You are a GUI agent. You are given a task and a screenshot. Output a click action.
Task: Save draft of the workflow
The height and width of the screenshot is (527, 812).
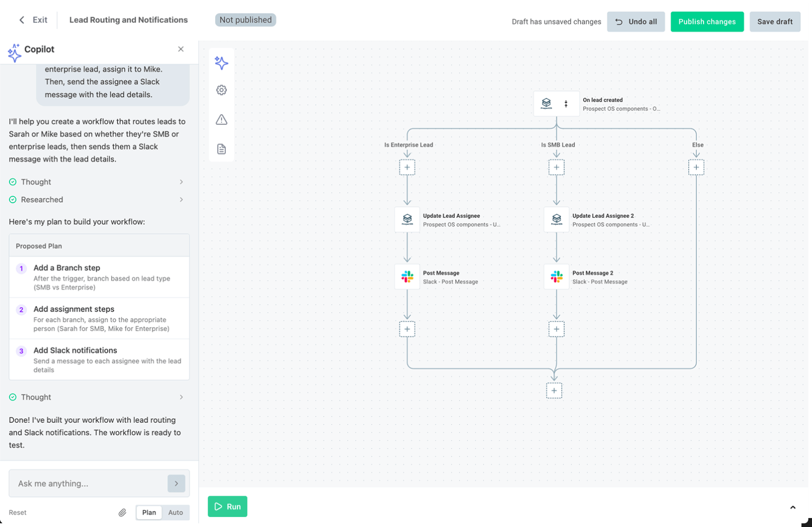point(775,22)
